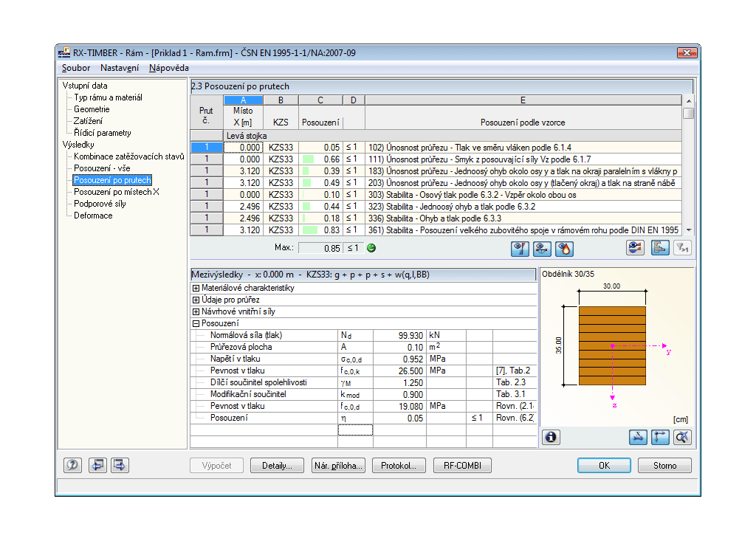Screen dimensions: 756x541
Task: Click the help question mark icon
Action: [x=72, y=465]
